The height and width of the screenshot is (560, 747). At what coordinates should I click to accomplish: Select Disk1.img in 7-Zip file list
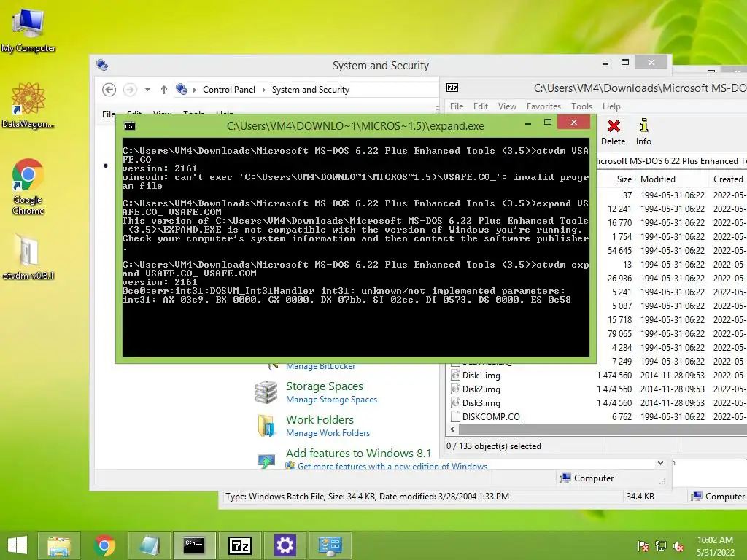tap(481, 376)
